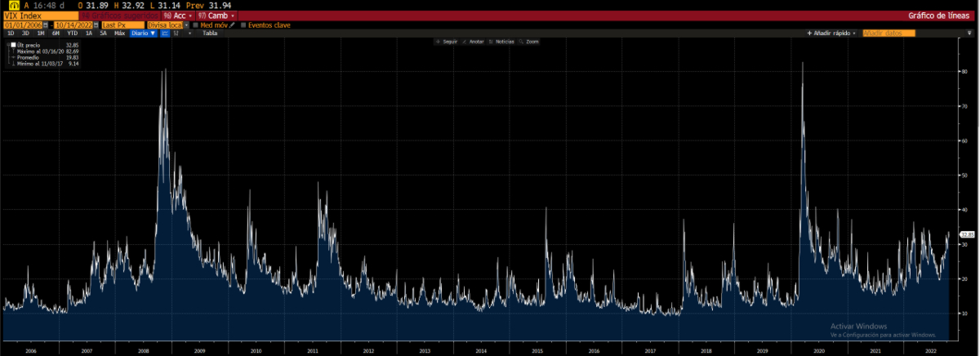
Task: Enable the Eventos clave checkbox
Action: tap(243, 25)
